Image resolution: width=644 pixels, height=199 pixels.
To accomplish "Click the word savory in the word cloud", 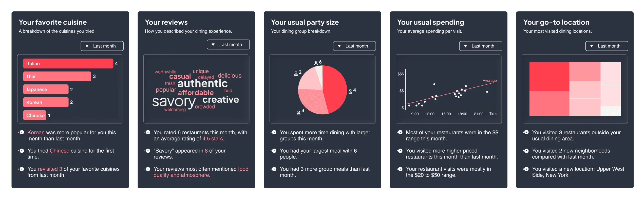I will tap(174, 101).
